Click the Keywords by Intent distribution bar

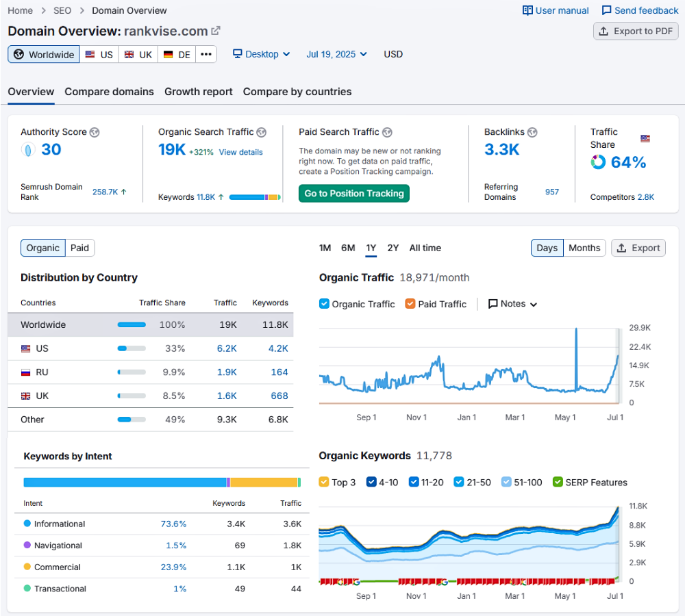[162, 483]
